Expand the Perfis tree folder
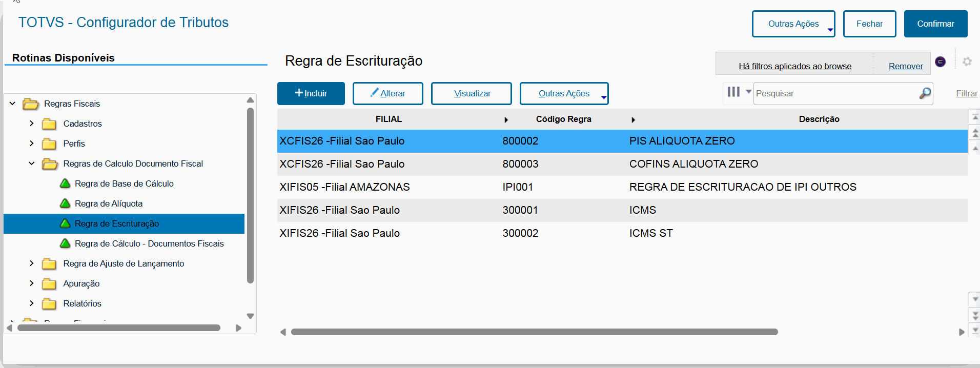Screen dimensions: 980x368 click(x=32, y=144)
